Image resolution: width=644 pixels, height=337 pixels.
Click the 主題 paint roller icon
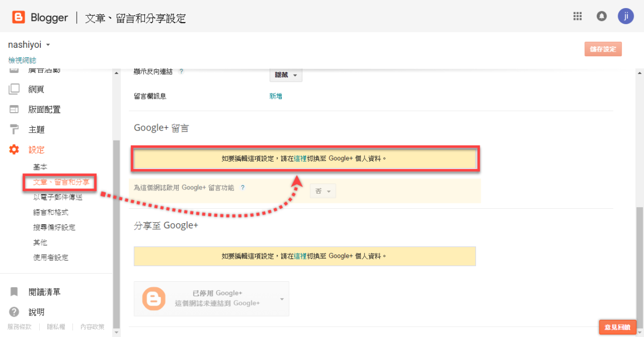(14, 129)
